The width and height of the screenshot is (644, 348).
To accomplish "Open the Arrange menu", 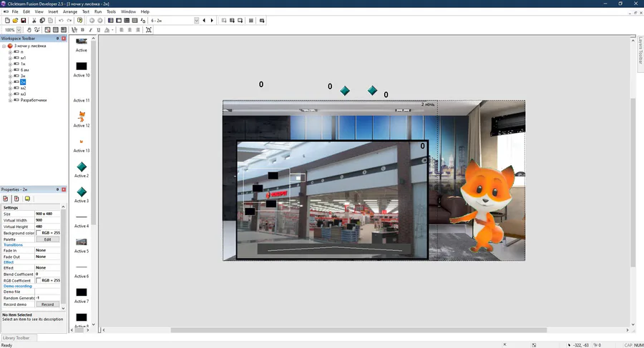I will click(x=70, y=12).
